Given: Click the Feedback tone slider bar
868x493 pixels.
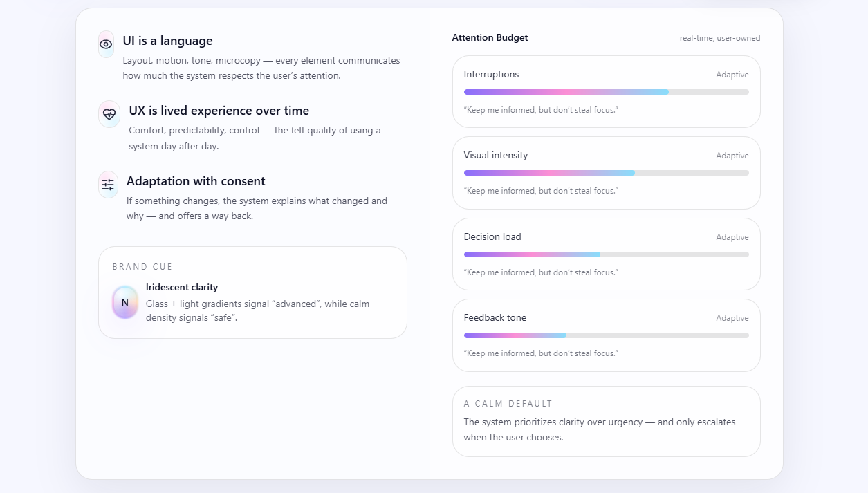Looking at the screenshot, I should click(606, 335).
